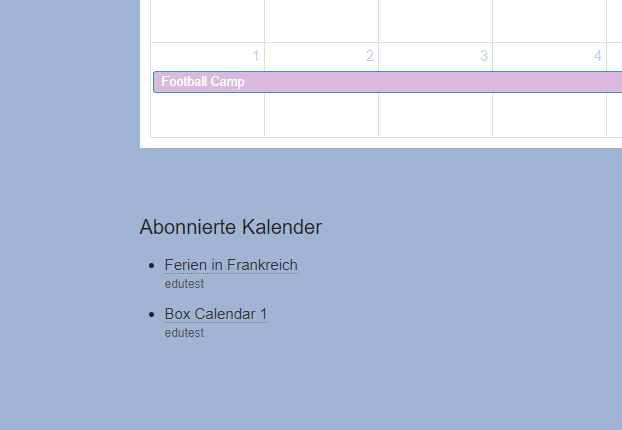Click the empty cell directly above day 1
Screen dimensions: 622x430
[x=207, y=20]
